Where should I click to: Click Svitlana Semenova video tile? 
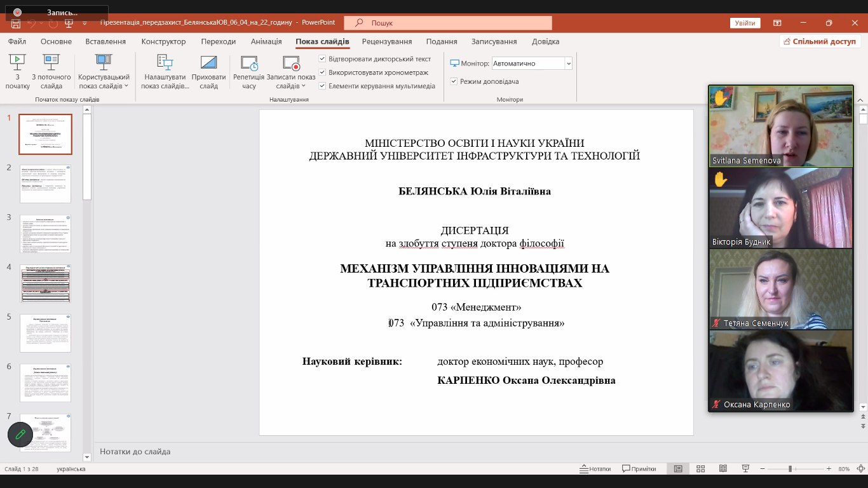[x=781, y=126]
